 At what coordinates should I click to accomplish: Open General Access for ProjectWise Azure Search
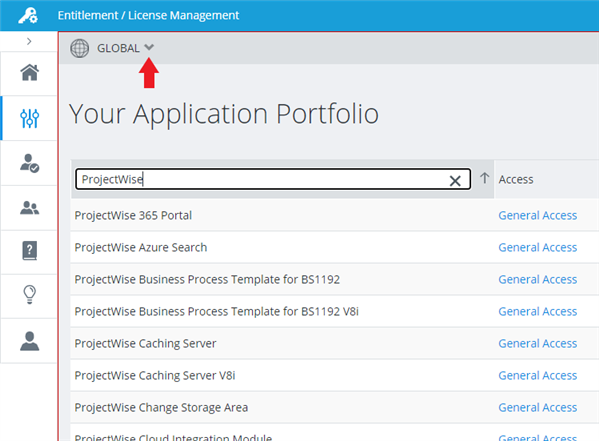click(537, 248)
